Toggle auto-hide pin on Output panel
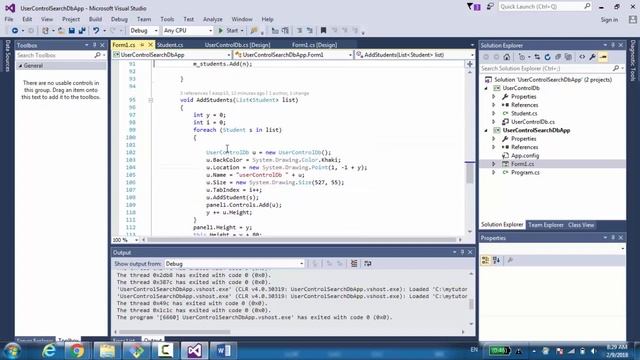 click(x=462, y=252)
